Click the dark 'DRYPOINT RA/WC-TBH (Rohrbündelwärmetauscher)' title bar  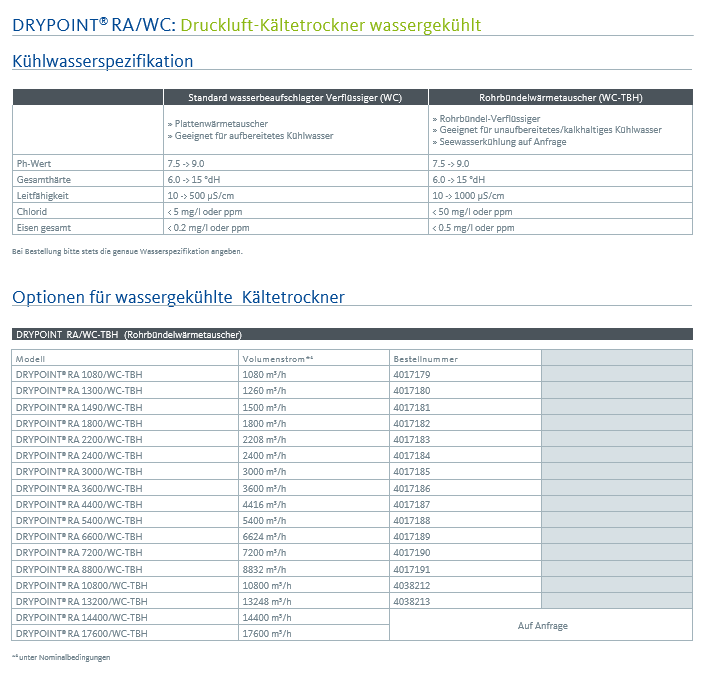351,334
